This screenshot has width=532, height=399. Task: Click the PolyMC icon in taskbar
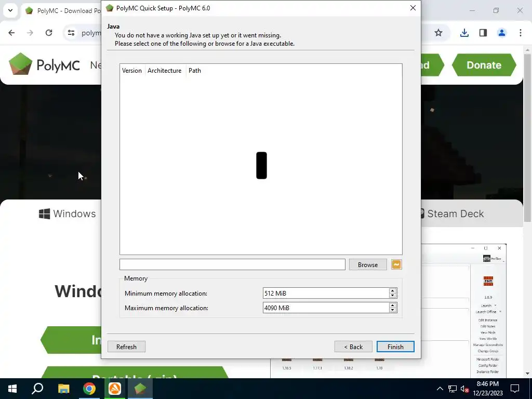[x=140, y=389]
